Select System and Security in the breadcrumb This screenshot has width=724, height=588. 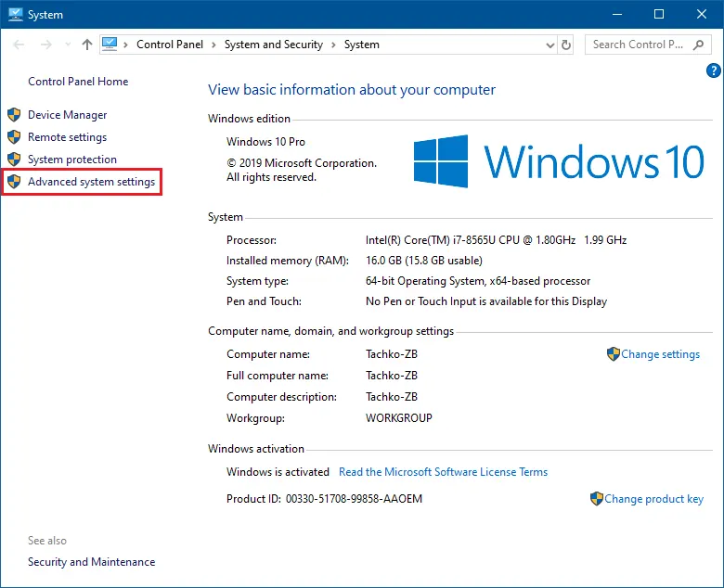pyautogui.click(x=273, y=45)
